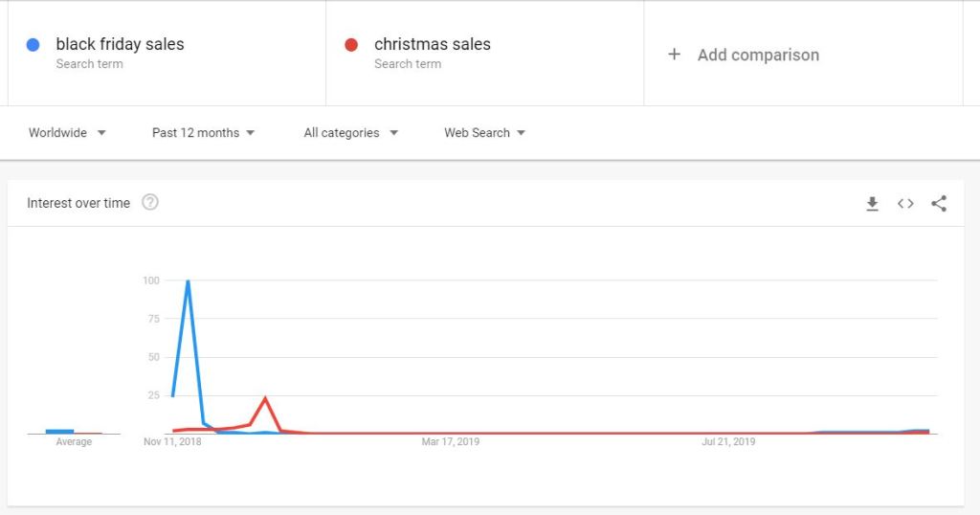Screen dimensions: 980x515
Task: Click the Mar 17, 2019 axis label
Action: tap(451, 442)
